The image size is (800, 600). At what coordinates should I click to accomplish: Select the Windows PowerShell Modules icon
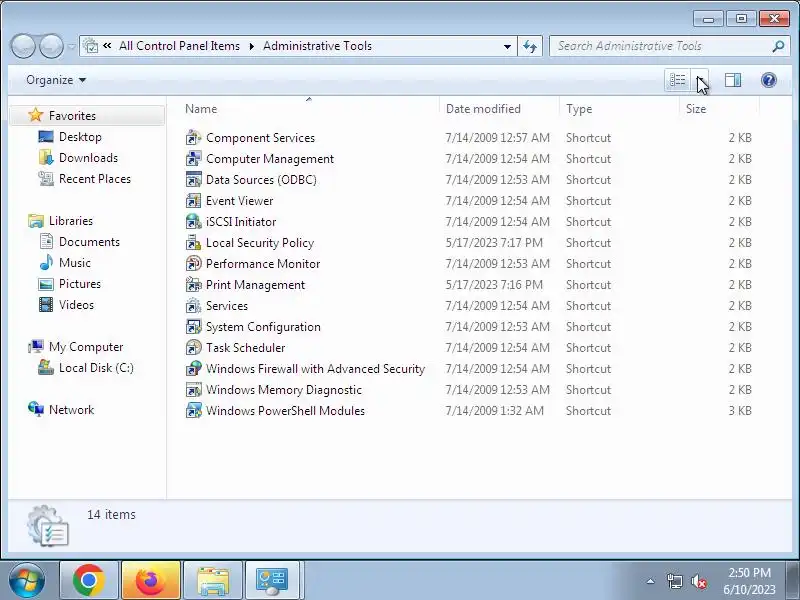pos(193,411)
